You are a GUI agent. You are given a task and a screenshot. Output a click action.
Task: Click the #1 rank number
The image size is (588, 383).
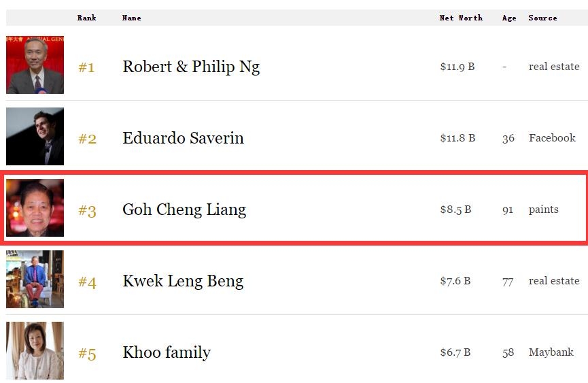(86, 67)
